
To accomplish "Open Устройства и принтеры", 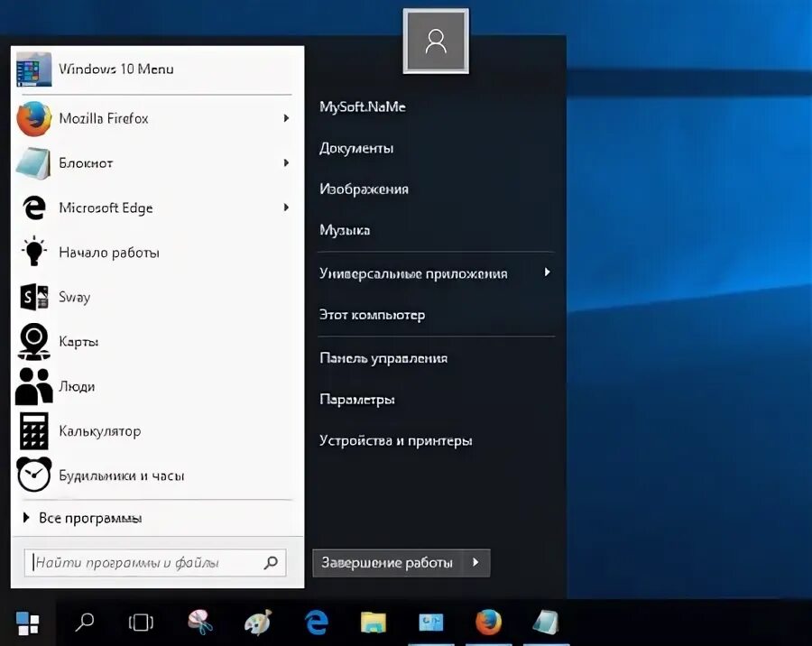I will pos(396,441).
